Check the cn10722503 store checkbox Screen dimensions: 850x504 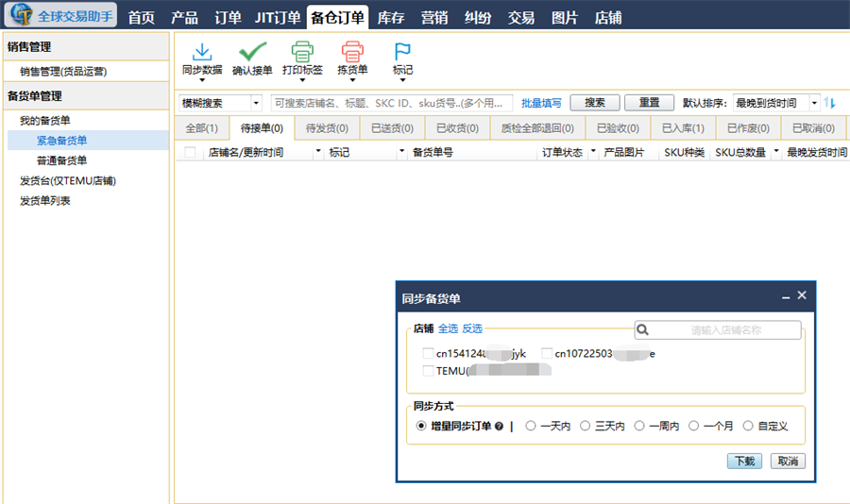(x=547, y=353)
